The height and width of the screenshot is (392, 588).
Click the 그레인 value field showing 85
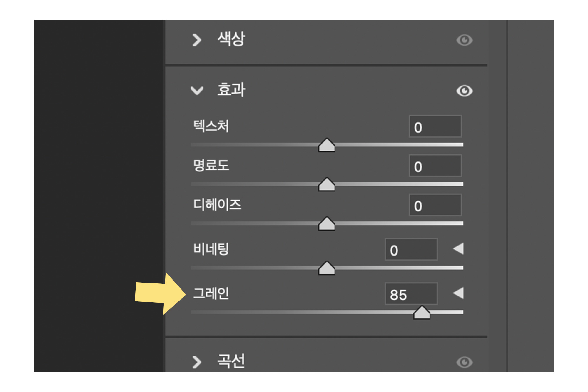[x=411, y=294]
